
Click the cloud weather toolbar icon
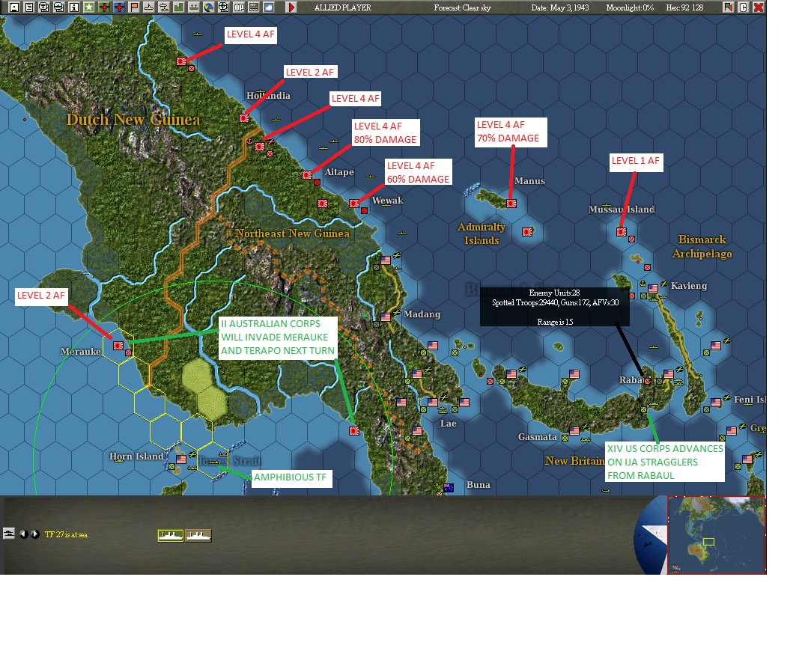[x=268, y=7]
